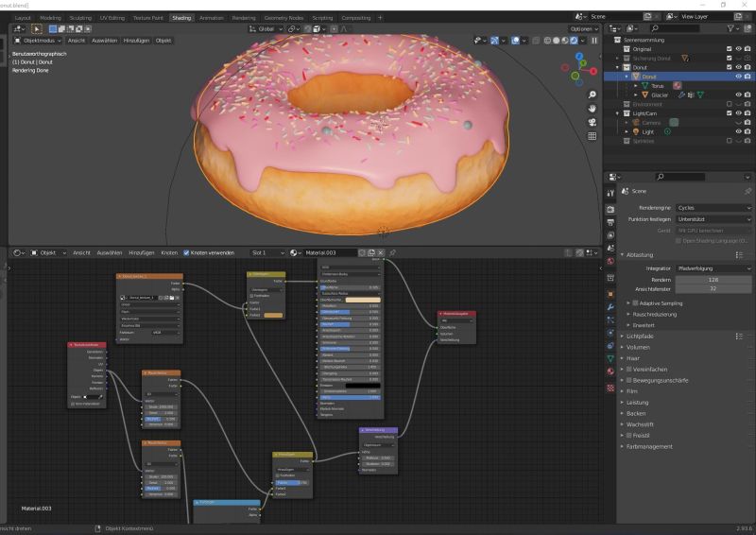Viewport: 756px width, 535px height.
Task: Open the World properties red globe tab
Action: click(610, 261)
